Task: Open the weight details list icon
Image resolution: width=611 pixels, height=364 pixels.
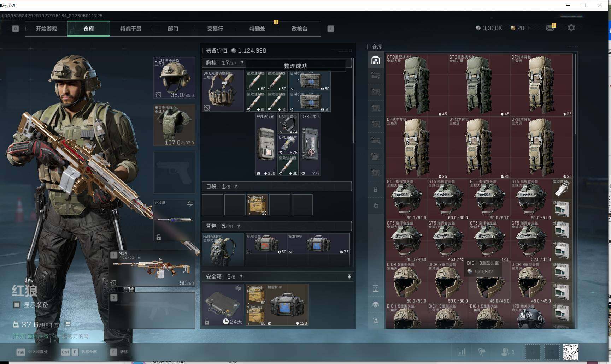Action: point(67,324)
